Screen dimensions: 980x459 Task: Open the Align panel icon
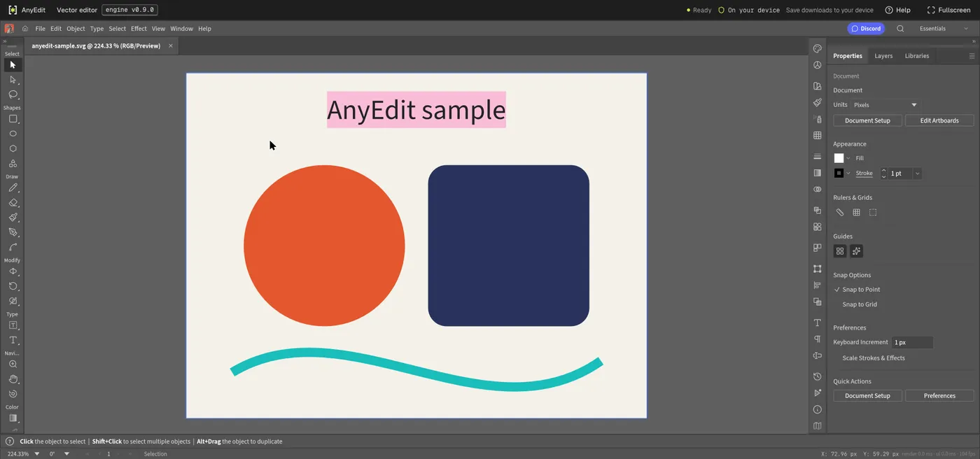pos(817,285)
